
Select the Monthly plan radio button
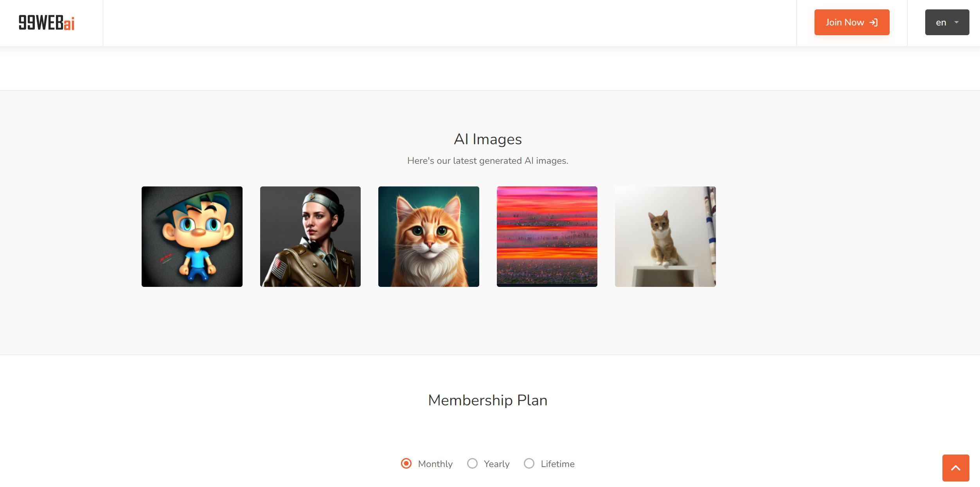pyautogui.click(x=406, y=464)
